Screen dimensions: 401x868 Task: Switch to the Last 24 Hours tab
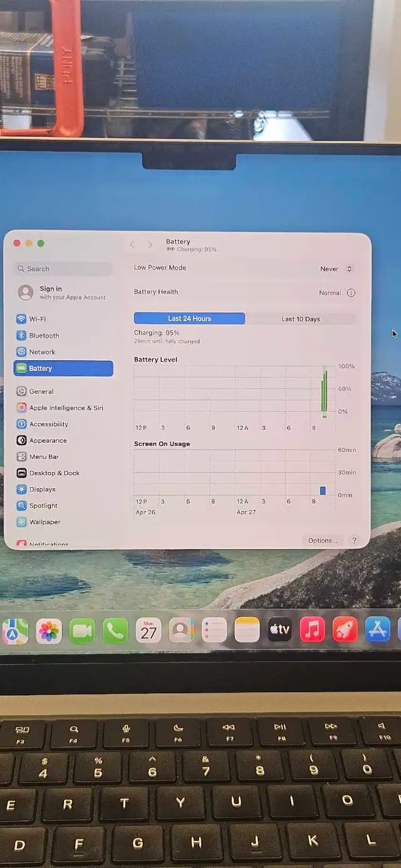coord(189,319)
